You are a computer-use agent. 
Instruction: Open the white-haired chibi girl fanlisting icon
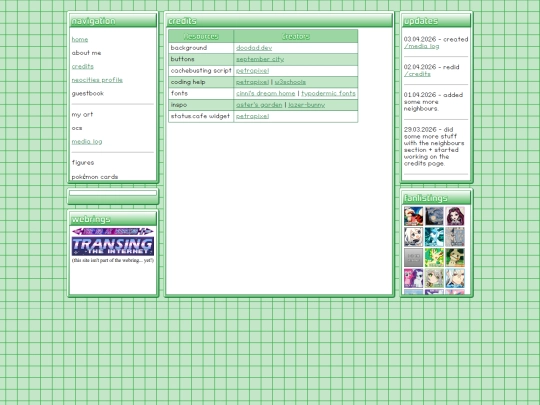(413, 237)
